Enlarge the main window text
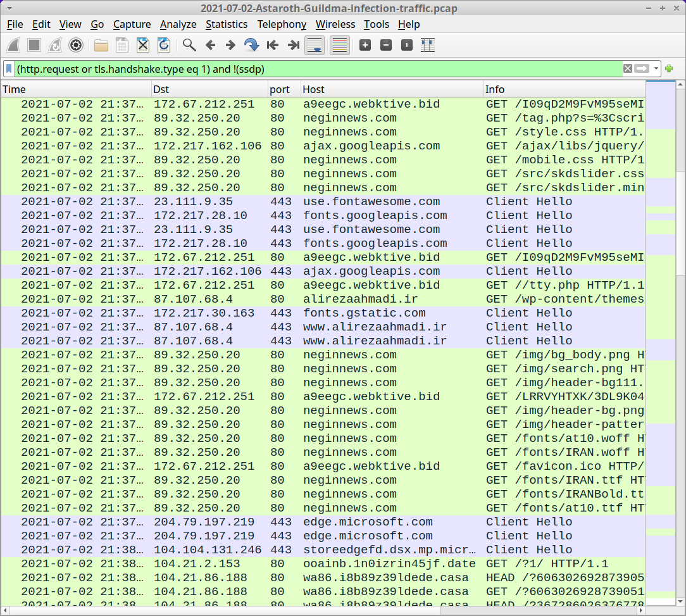The width and height of the screenshot is (686, 616). click(365, 45)
